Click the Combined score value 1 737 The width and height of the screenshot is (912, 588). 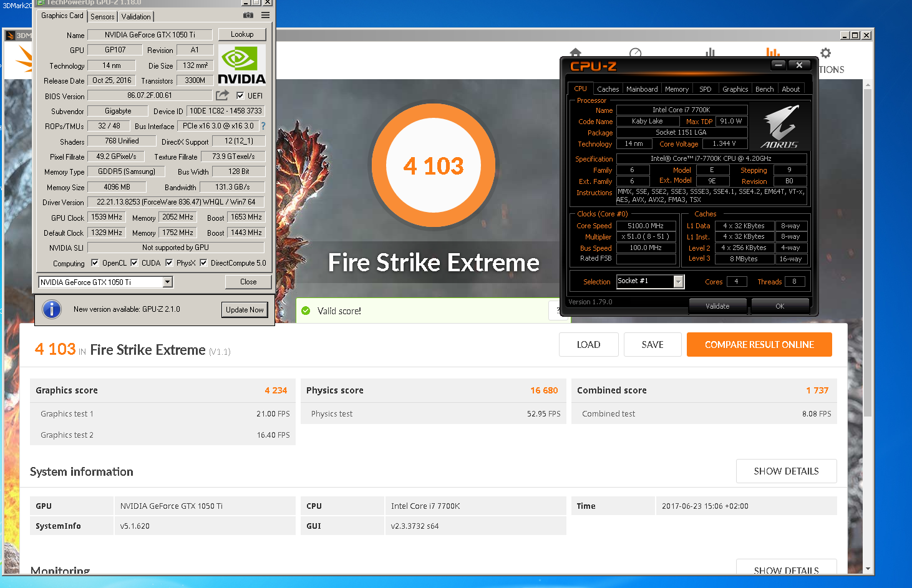[817, 390]
